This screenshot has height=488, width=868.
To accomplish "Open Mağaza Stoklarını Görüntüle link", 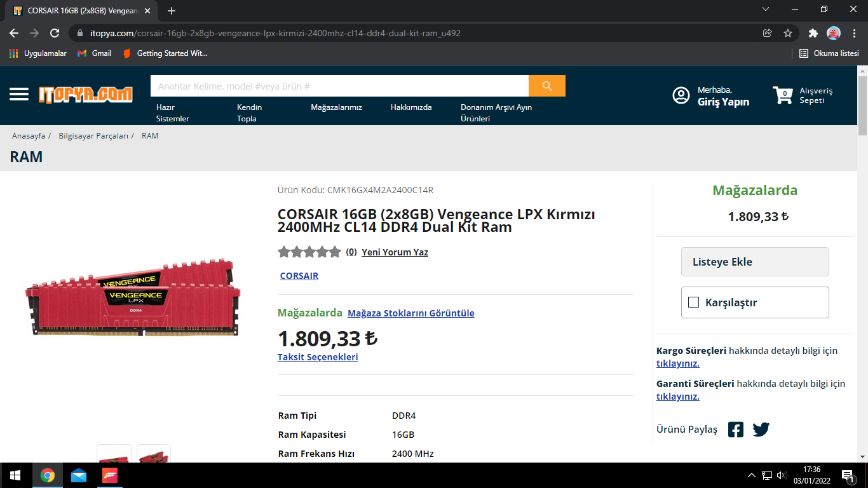I will pyautogui.click(x=411, y=313).
